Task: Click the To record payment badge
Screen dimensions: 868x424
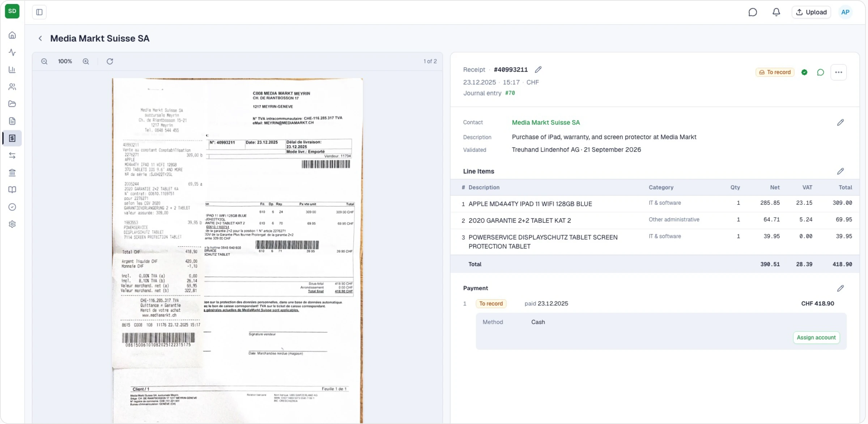Action: click(x=491, y=304)
